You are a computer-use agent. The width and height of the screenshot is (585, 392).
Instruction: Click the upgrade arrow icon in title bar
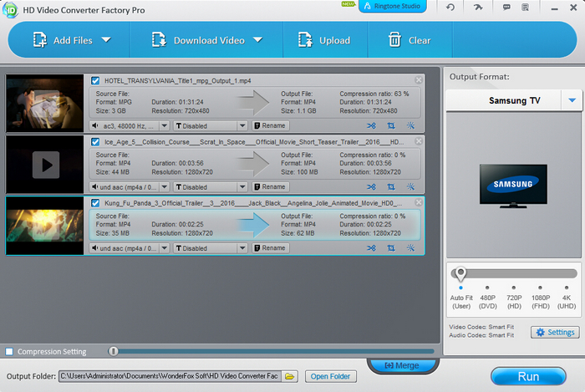click(478, 7)
